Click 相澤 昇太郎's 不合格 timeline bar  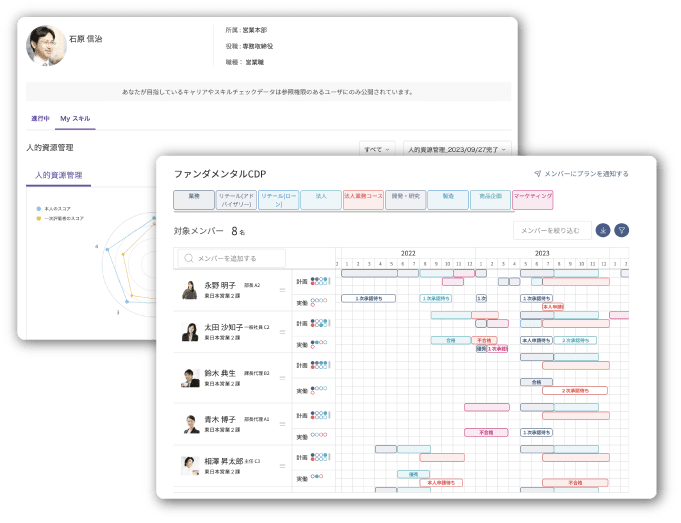click(575, 483)
